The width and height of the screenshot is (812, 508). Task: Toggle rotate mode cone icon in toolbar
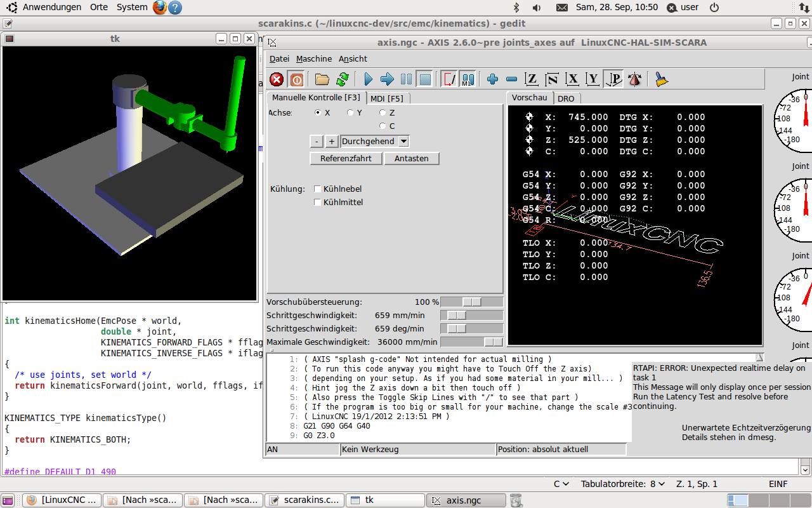pyautogui.click(x=634, y=79)
